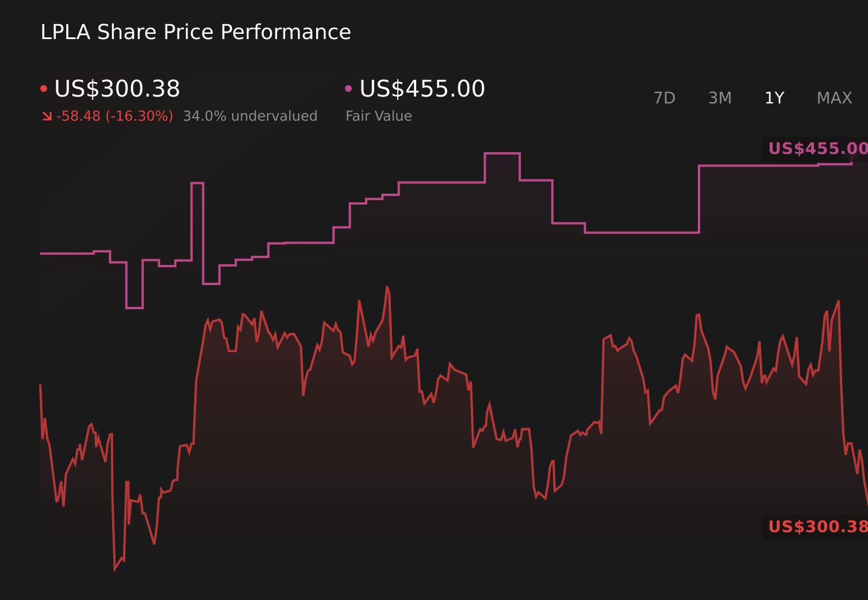Select the 3M time range
This screenshot has width=868, height=600.
point(720,98)
